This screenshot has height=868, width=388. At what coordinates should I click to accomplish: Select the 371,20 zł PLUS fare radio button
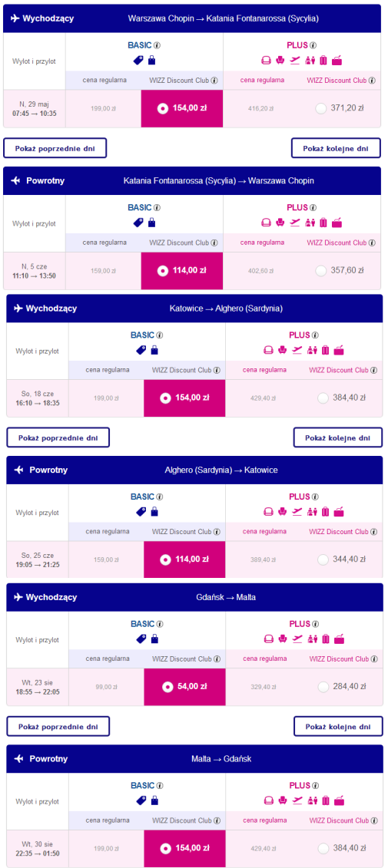pyautogui.click(x=320, y=108)
